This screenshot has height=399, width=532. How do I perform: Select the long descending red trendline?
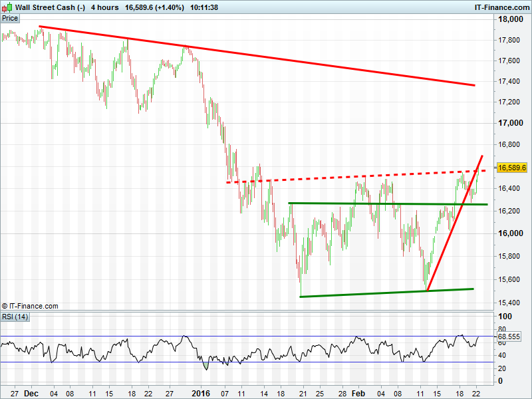point(257,56)
